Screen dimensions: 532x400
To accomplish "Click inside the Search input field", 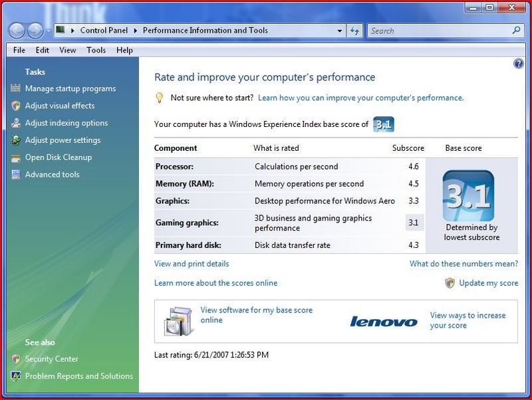I will click(x=440, y=31).
